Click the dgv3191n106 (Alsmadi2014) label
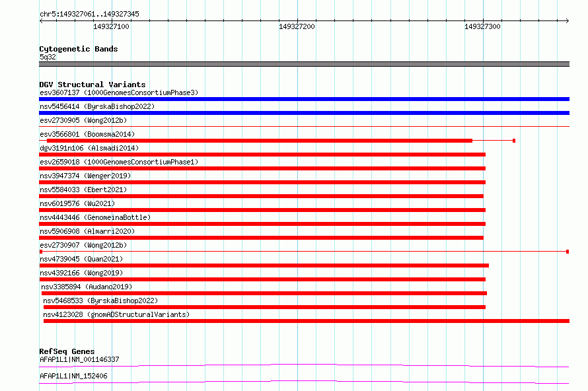This screenshot has width=588, height=391. coord(89,148)
